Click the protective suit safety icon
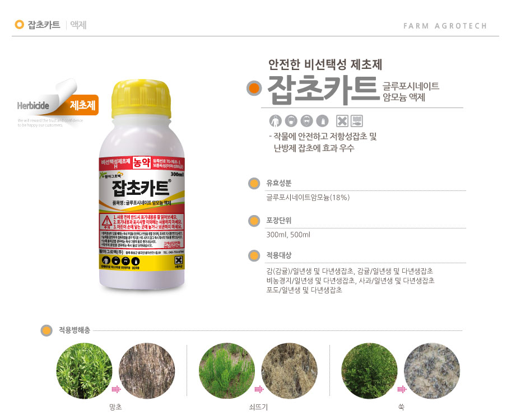Image resolution: width=507 pixels, height=420 pixels. coord(275,122)
